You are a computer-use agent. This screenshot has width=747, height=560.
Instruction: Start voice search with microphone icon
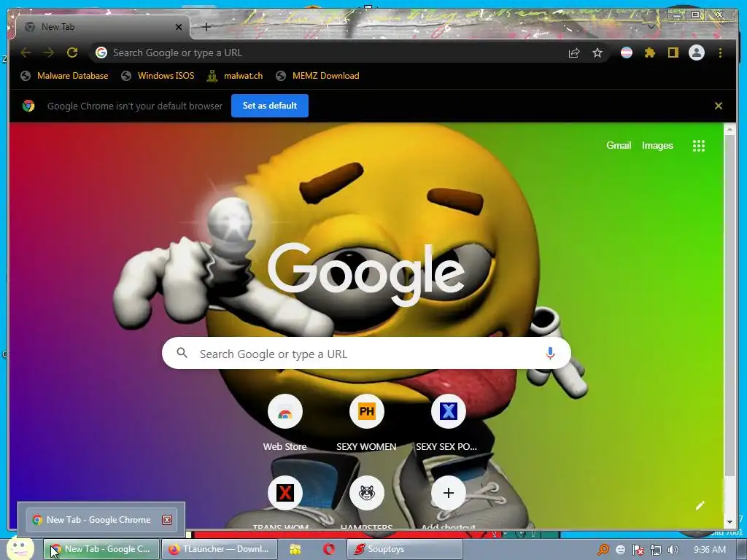click(x=550, y=354)
